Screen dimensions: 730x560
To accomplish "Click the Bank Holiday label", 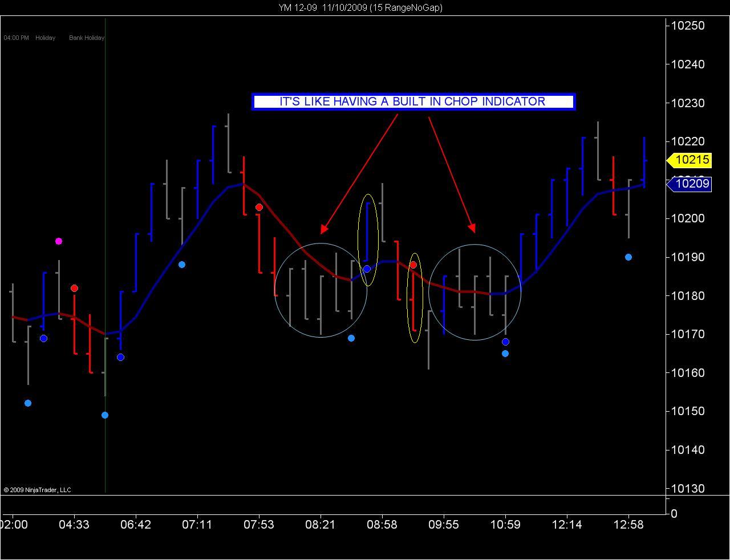I will click(x=87, y=38).
